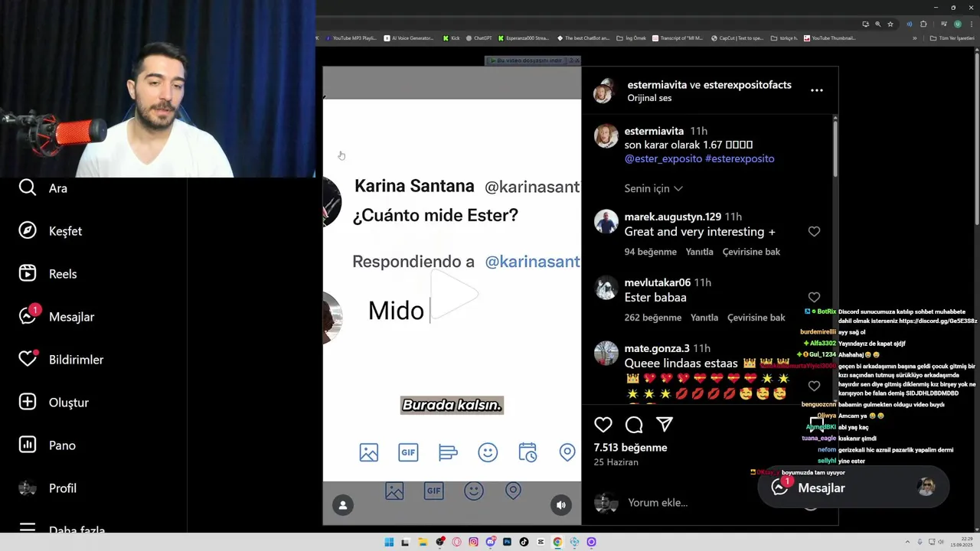The image size is (980, 551).
Task: Open marek.augustyn.129's profile picture
Action: (x=606, y=222)
